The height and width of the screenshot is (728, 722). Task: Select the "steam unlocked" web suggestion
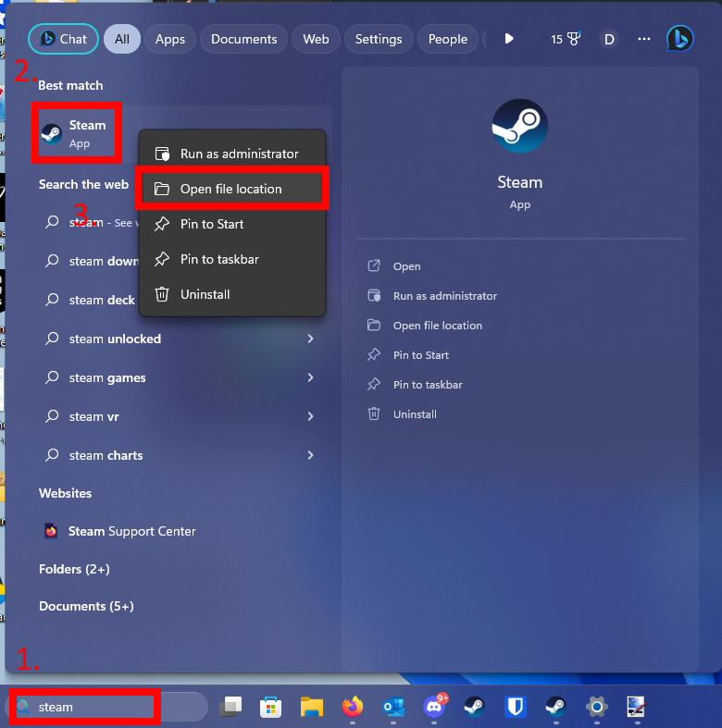[181, 339]
